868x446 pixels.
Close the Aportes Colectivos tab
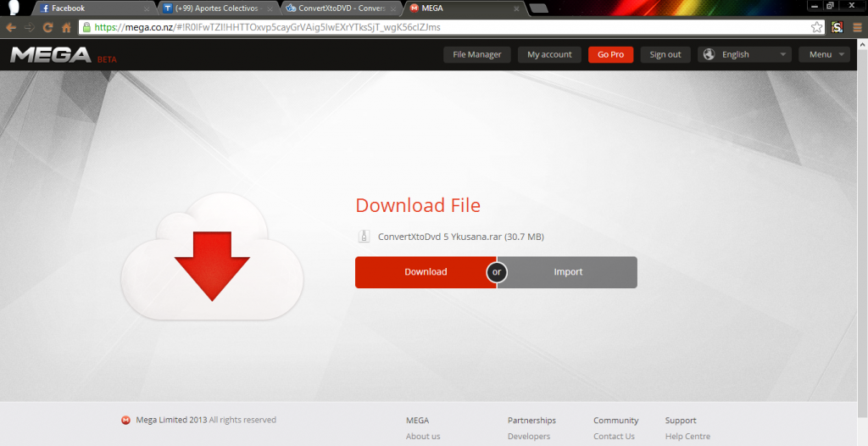coord(270,8)
